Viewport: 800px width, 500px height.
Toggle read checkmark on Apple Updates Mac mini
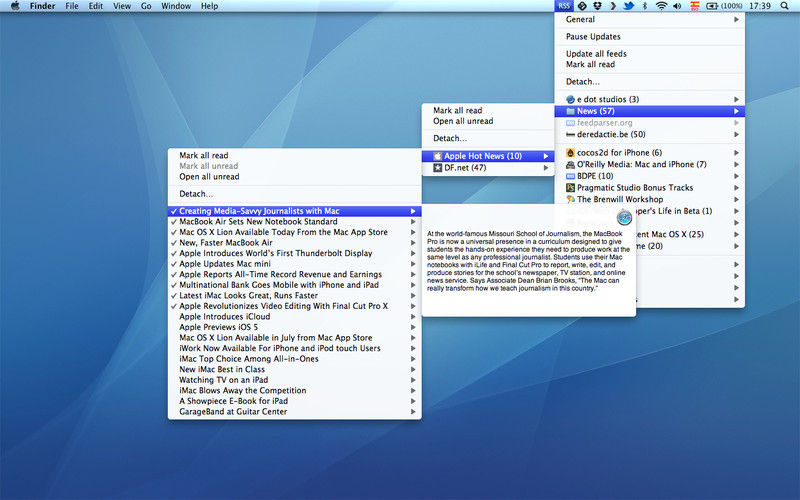[x=174, y=264]
